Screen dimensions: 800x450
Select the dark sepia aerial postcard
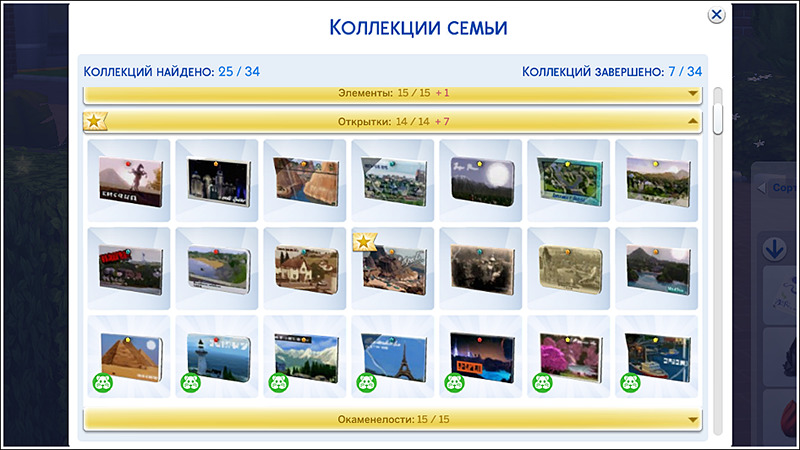click(x=481, y=268)
